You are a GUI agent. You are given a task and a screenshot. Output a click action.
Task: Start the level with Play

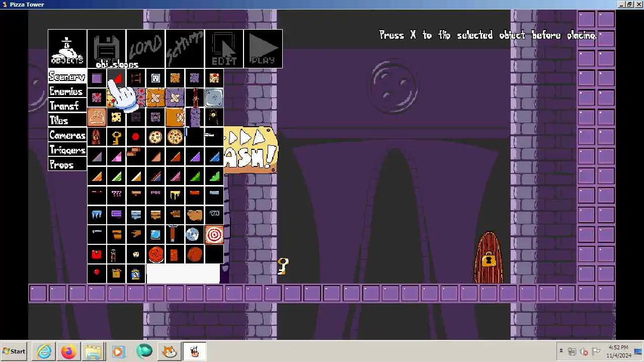click(x=263, y=49)
